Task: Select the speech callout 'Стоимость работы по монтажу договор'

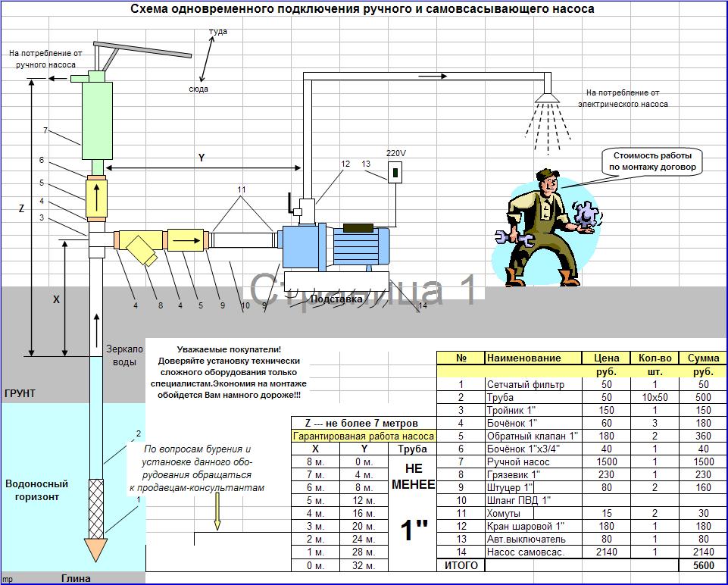Action: click(x=652, y=161)
